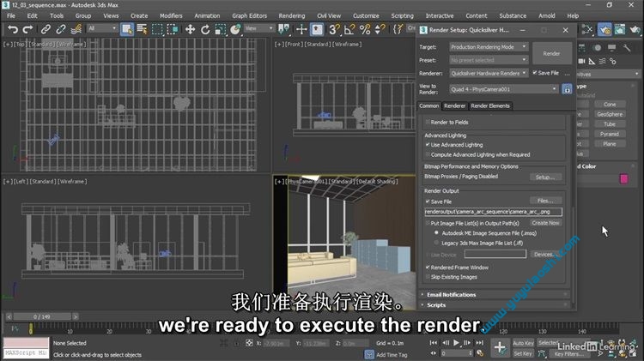Open the Scripting menu

coord(402,15)
